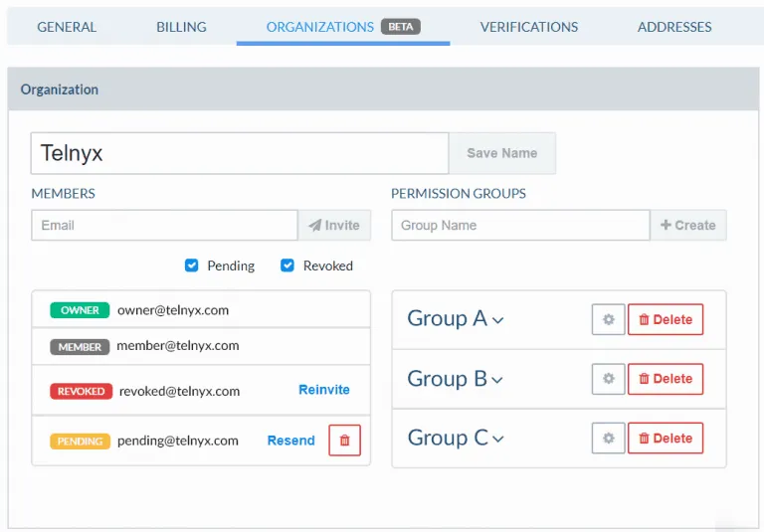764x532 pixels.
Task: Delete Group A permission group
Action: 665,319
